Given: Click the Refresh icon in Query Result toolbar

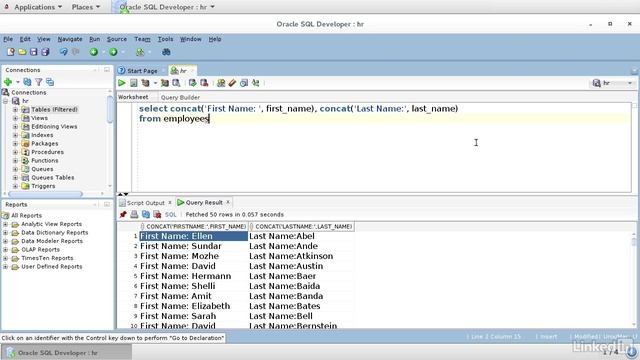Looking at the screenshot, I should coord(146,214).
